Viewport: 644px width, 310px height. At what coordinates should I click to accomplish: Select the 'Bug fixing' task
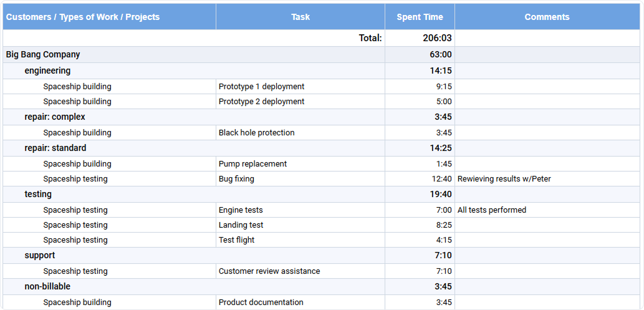(x=236, y=179)
